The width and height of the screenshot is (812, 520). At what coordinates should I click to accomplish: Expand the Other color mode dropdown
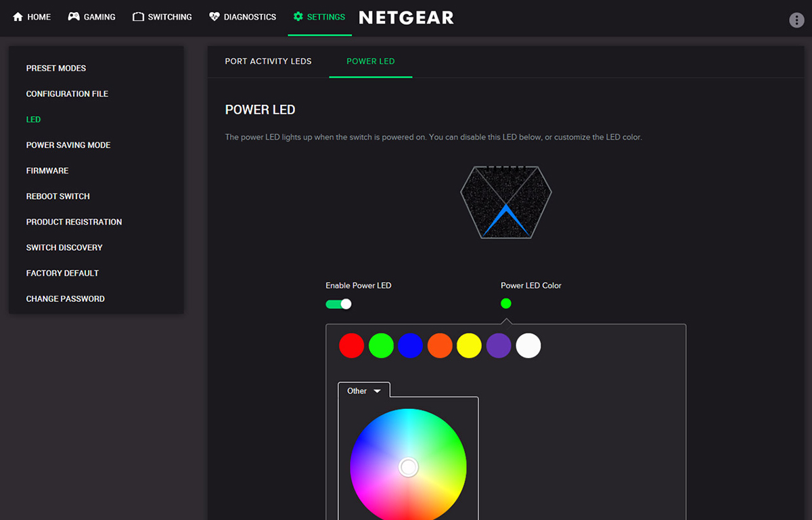point(364,391)
